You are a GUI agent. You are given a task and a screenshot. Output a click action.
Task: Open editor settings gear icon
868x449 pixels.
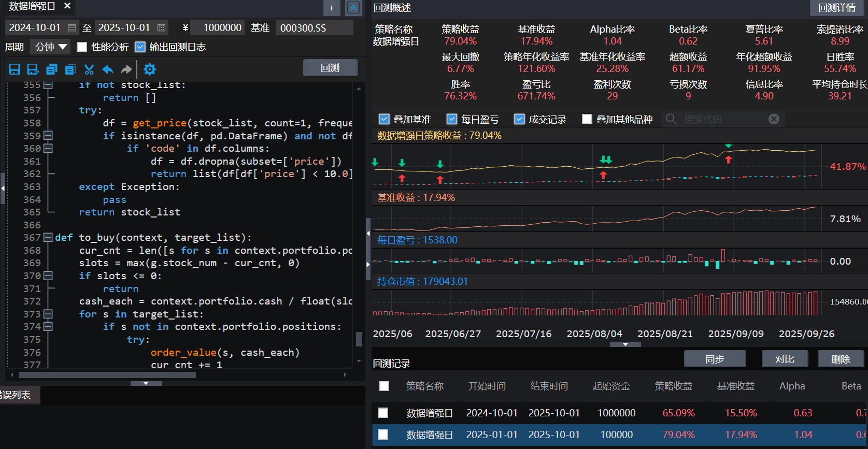(x=150, y=69)
